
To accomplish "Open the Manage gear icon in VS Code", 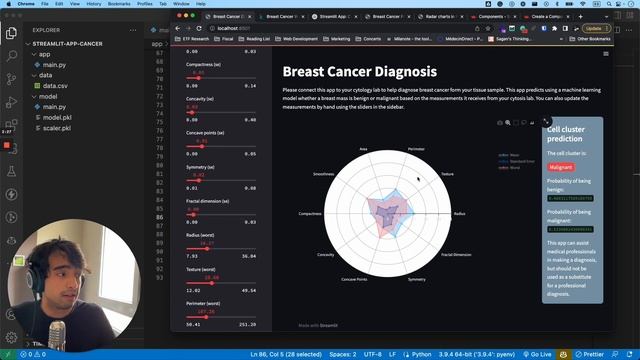I will 11,338.
